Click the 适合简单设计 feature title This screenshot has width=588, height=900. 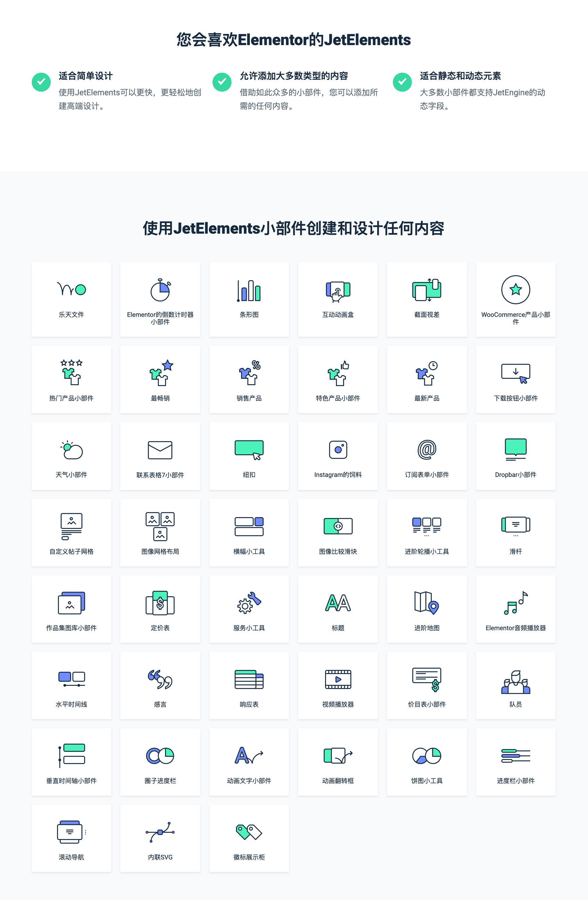[86, 76]
